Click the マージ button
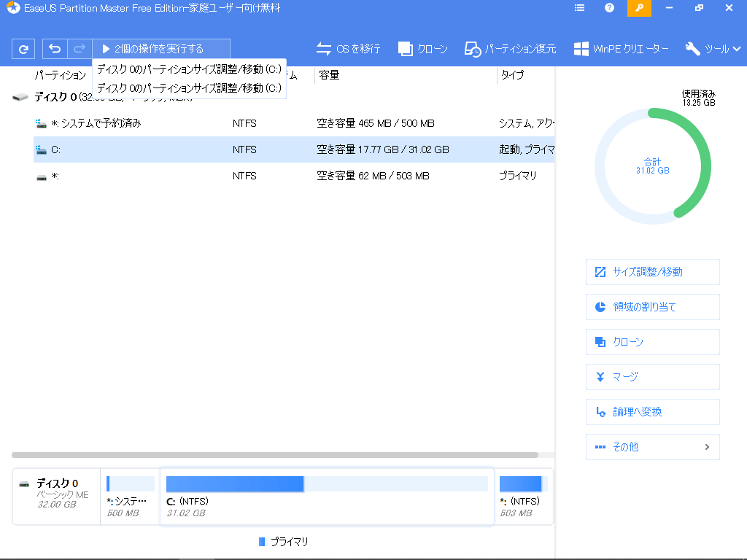This screenshot has height=560, width=747. (x=652, y=377)
